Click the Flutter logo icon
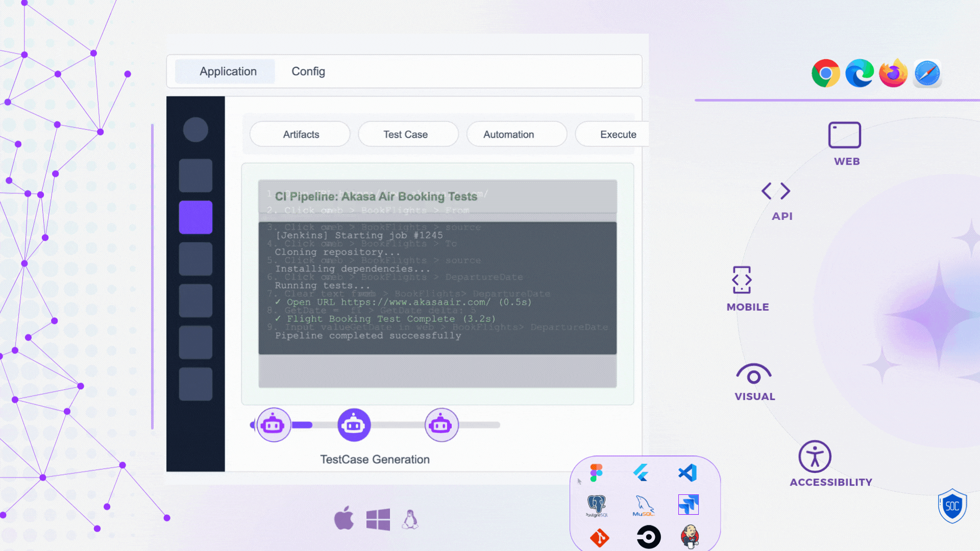 (641, 473)
